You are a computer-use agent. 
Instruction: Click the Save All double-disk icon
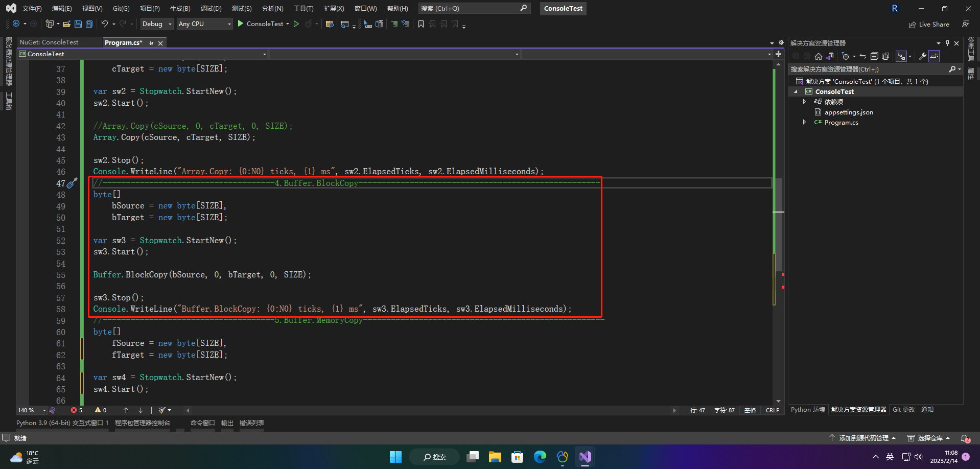pyautogui.click(x=89, y=24)
